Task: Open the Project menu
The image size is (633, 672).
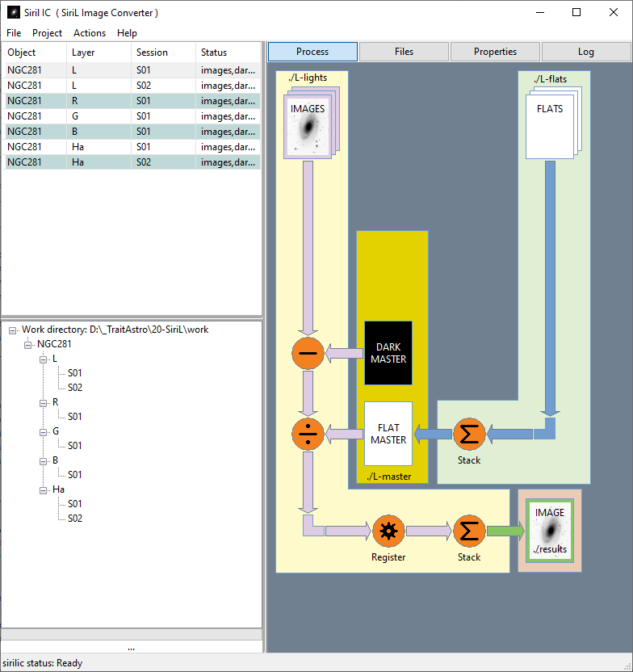Action: pos(47,33)
